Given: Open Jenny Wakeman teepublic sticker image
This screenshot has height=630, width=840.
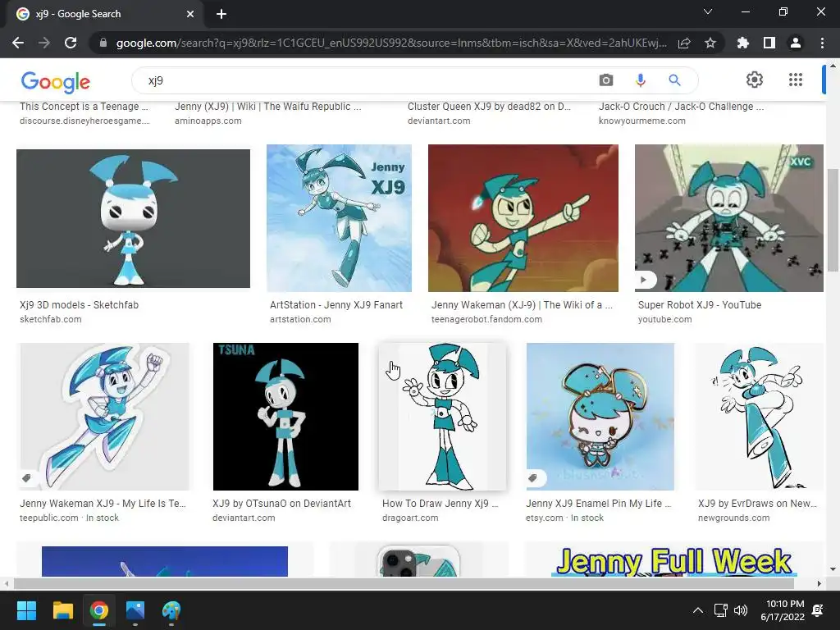Looking at the screenshot, I should click(x=104, y=416).
